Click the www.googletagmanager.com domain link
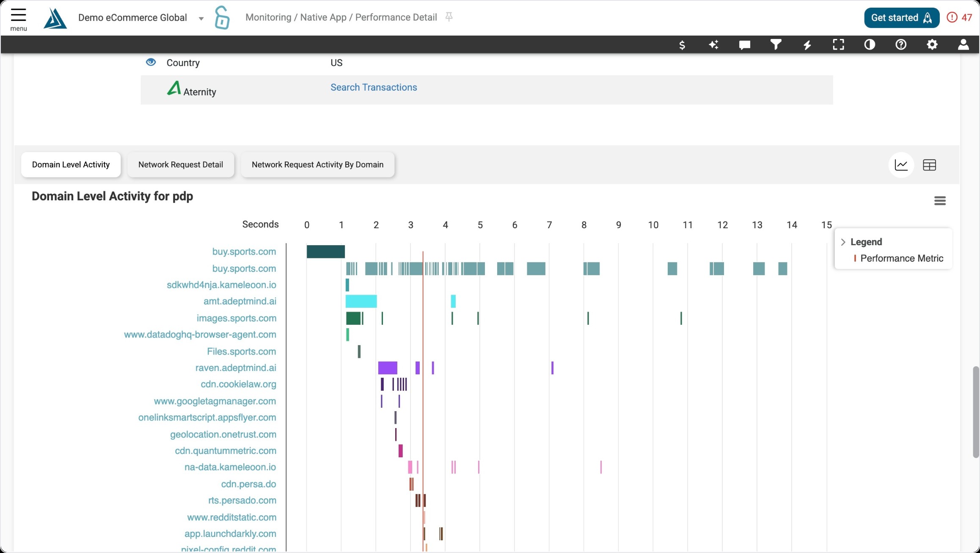This screenshot has height=553, width=980. [215, 401]
